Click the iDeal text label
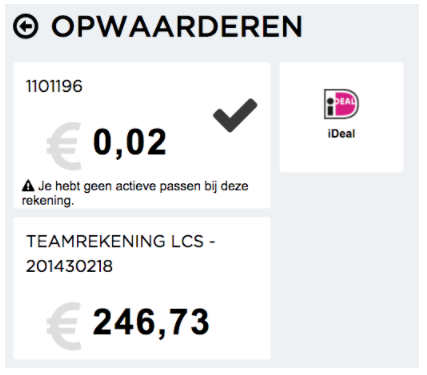 pyautogui.click(x=341, y=134)
